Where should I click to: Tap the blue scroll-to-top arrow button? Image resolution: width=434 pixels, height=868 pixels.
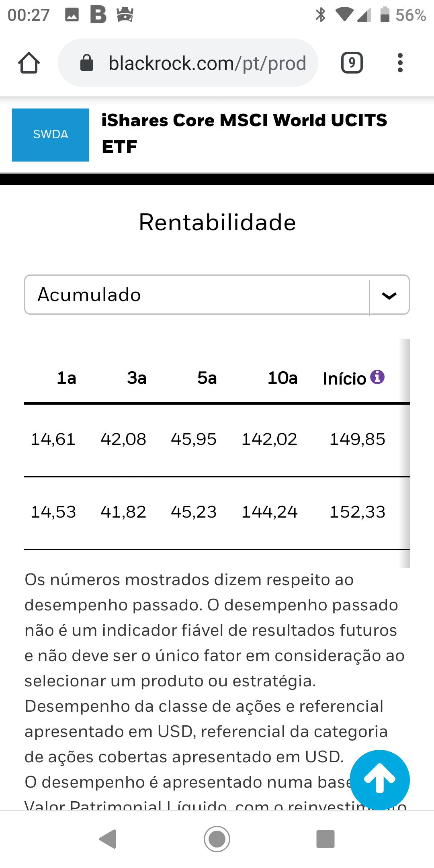[x=380, y=780]
